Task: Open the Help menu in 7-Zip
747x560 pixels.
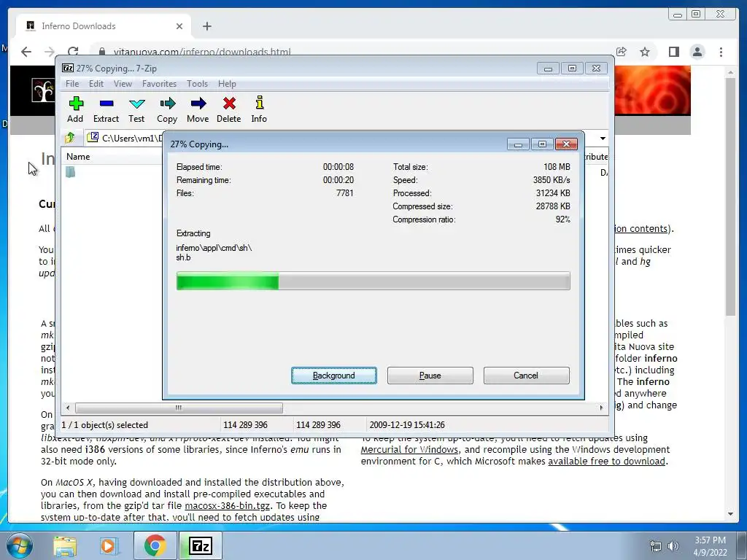Action: coord(227,84)
